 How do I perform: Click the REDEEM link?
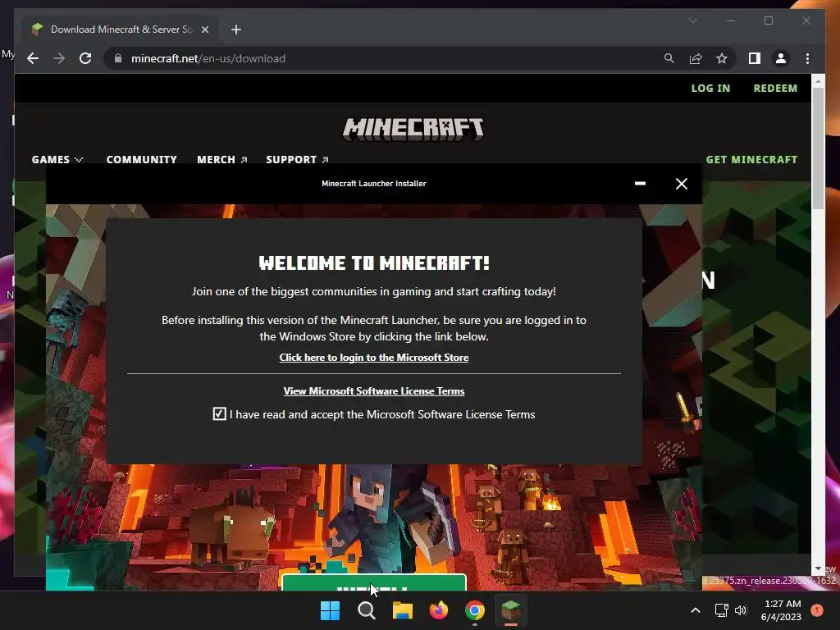tap(775, 88)
